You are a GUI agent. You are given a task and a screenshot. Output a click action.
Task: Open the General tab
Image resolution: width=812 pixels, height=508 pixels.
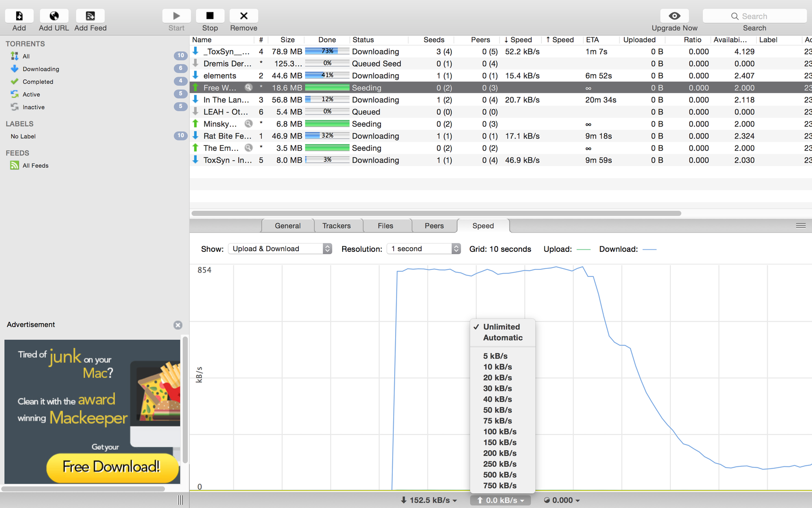[x=288, y=226]
